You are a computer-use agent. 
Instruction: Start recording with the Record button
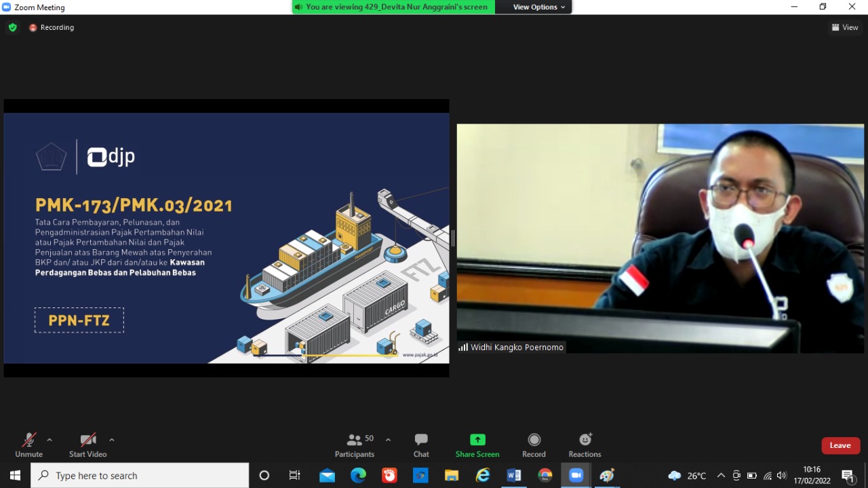[534, 445]
